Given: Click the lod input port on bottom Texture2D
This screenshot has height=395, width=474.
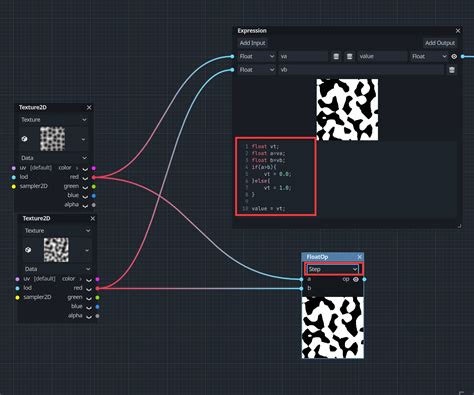Looking at the screenshot, I should pyautogui.click(x=17, y=288).
